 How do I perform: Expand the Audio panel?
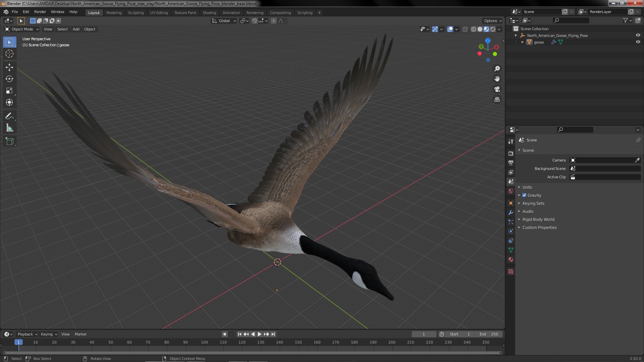coord(528,211)
